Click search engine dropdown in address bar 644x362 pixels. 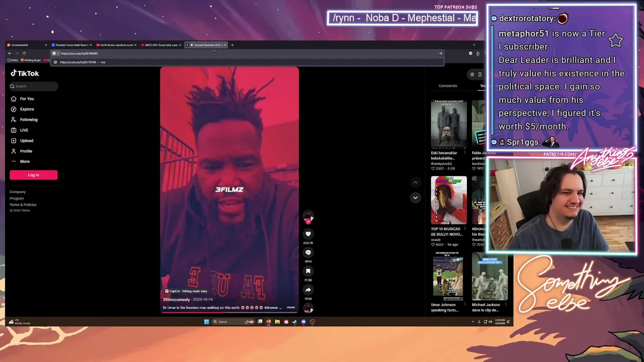click(55, 53)
